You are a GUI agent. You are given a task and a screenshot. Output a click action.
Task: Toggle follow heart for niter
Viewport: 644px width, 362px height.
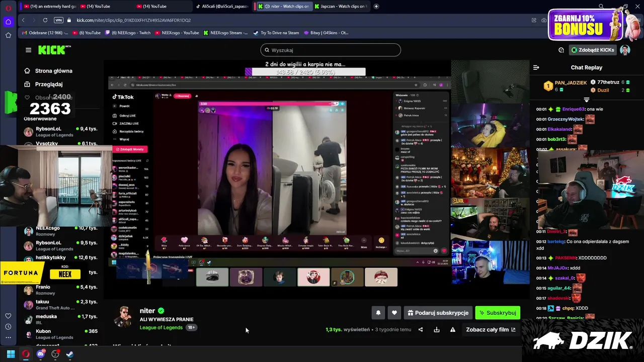(x=394, y=313)
